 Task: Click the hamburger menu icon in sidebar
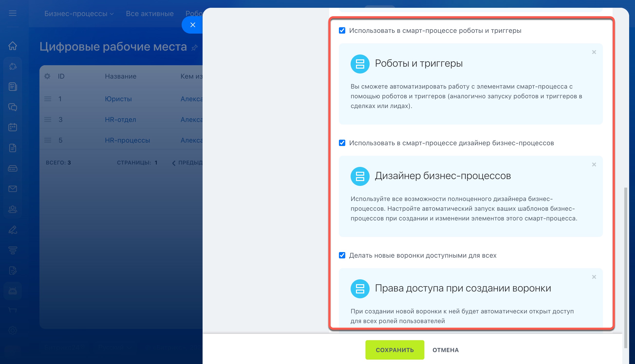12,13
